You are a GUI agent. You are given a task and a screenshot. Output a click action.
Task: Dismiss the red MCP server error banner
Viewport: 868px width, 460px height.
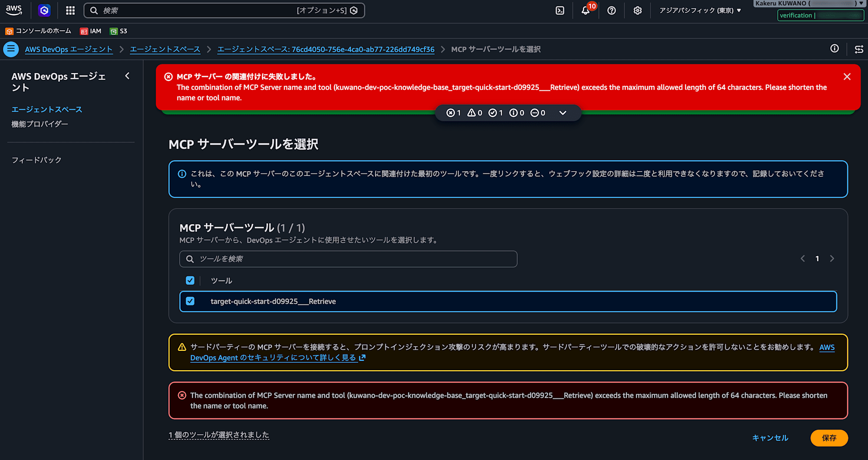847,77
